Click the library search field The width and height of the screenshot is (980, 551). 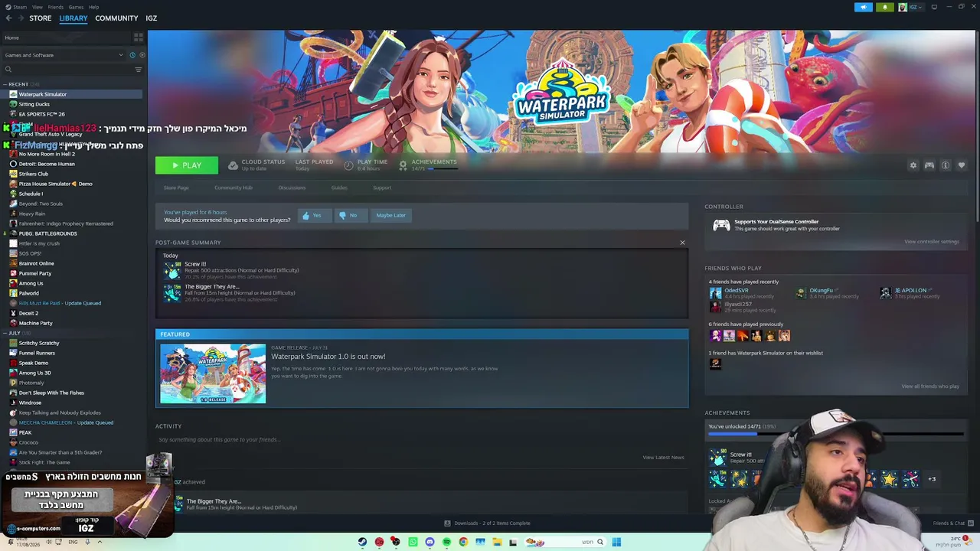click(x=67, y=70)
